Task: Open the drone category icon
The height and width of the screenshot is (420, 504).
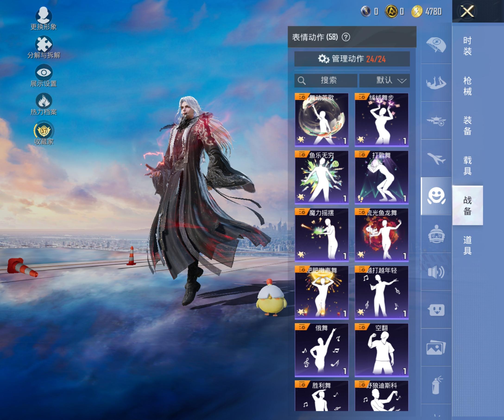Action: pyautogui.click(x=436, y=121)
